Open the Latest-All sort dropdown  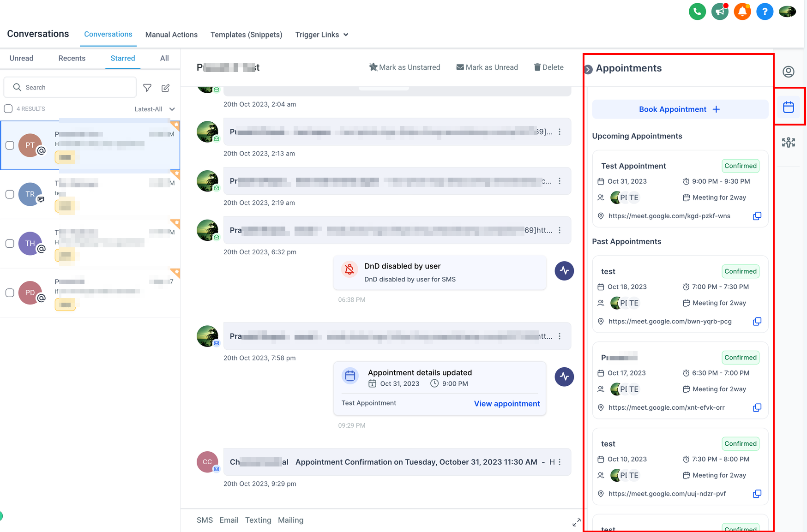[155, 109]
